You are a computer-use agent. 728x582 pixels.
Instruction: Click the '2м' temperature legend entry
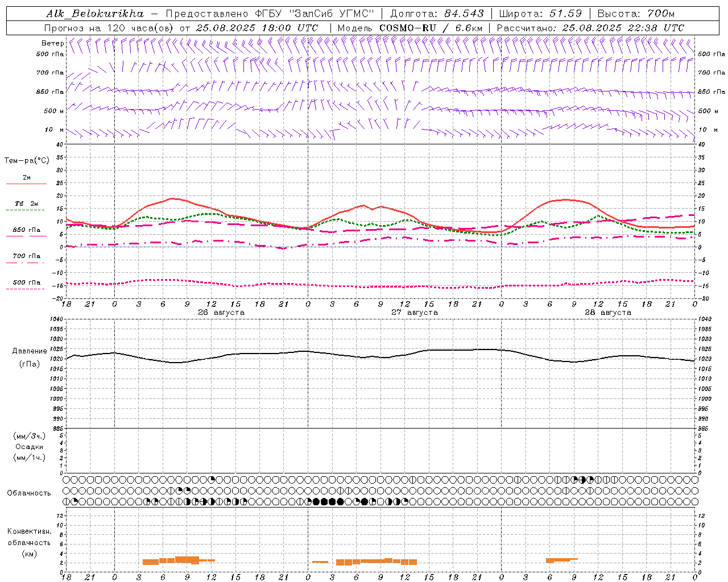click(27, 178)
